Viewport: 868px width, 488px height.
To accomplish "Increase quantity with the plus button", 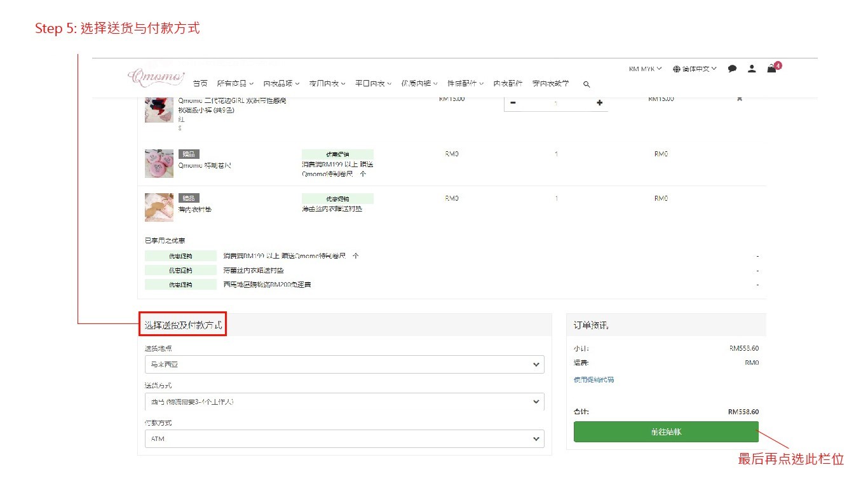I will pyautogui.click(x=599, y=103).
